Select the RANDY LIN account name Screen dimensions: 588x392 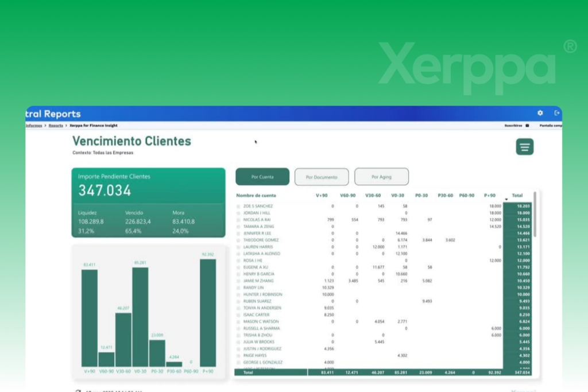253,288
